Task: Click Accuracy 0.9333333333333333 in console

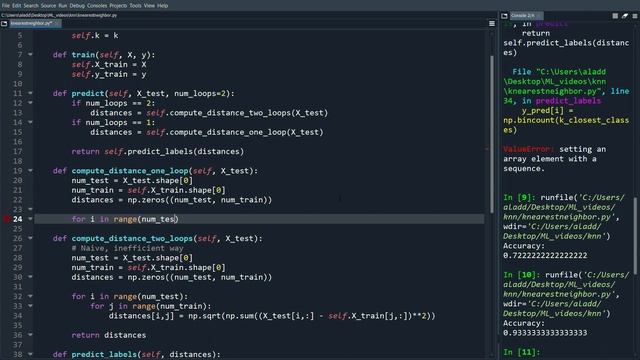Action: coord(545,328)
